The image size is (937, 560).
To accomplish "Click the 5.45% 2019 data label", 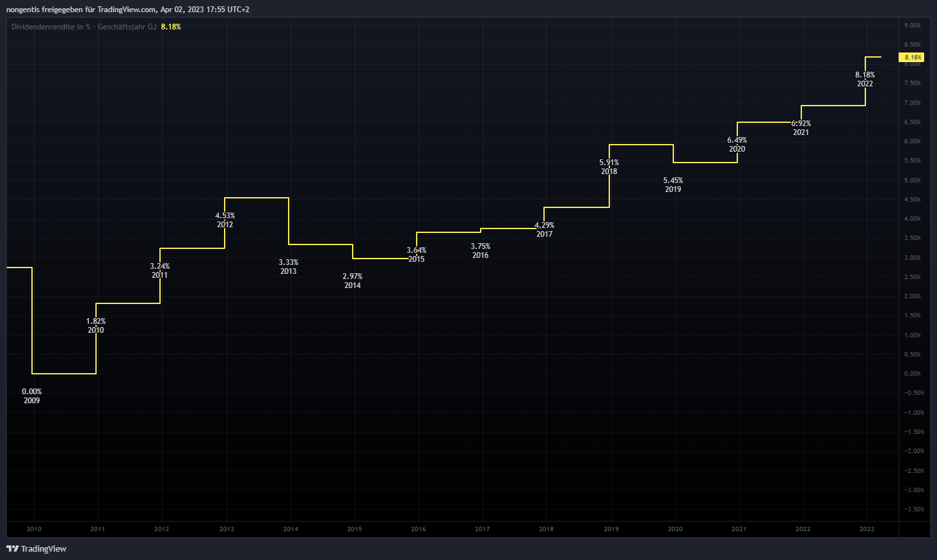I will (673, 185).
